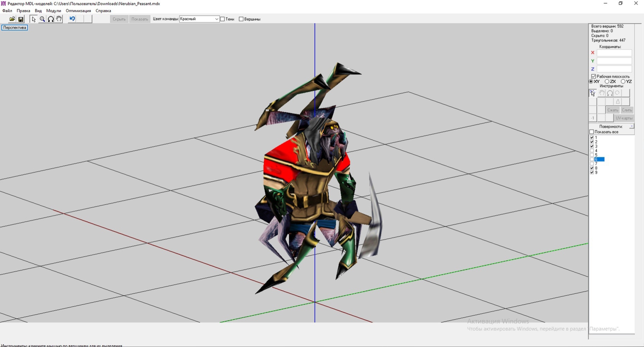The image size is (644, 347).
Task: Uncheck surface 2 checkbox
Action: (592, 142)
